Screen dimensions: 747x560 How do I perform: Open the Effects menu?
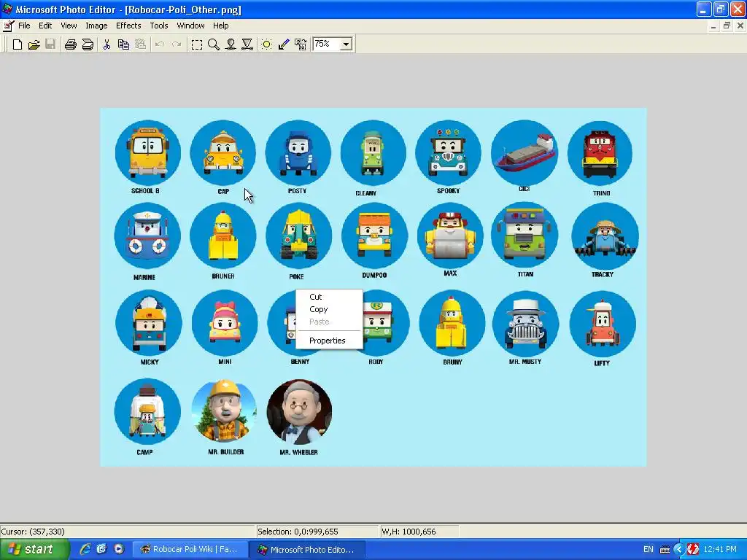(128, 26)
